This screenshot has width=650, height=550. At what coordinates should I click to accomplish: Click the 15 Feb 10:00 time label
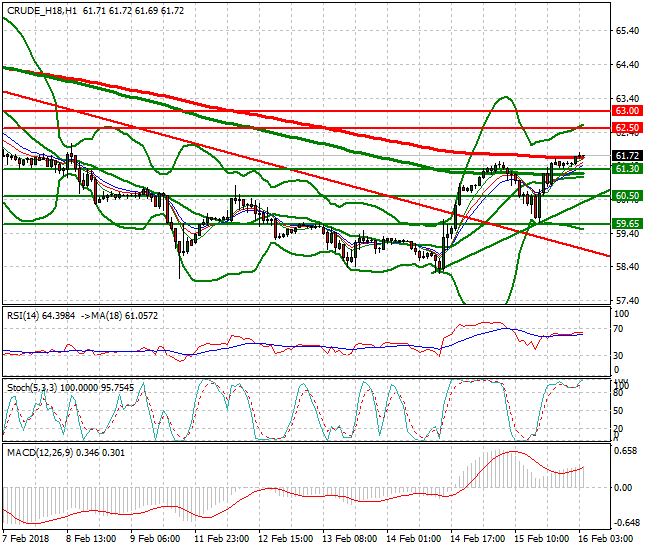click(542, 539)
